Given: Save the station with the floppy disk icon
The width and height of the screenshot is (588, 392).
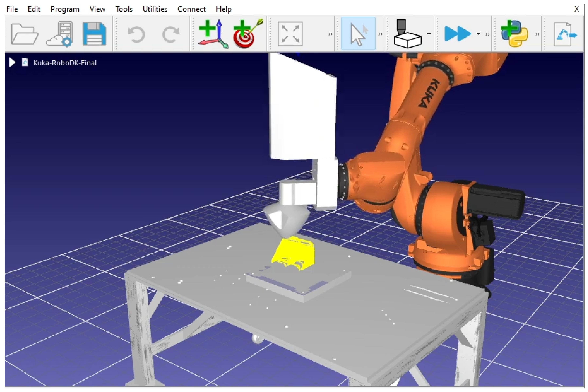Looking at the screenshot, I should pos(94,34).
